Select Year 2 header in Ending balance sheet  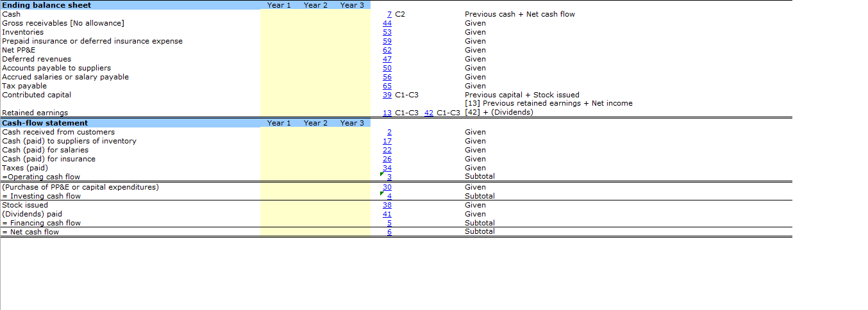click(x=315, y=5)
